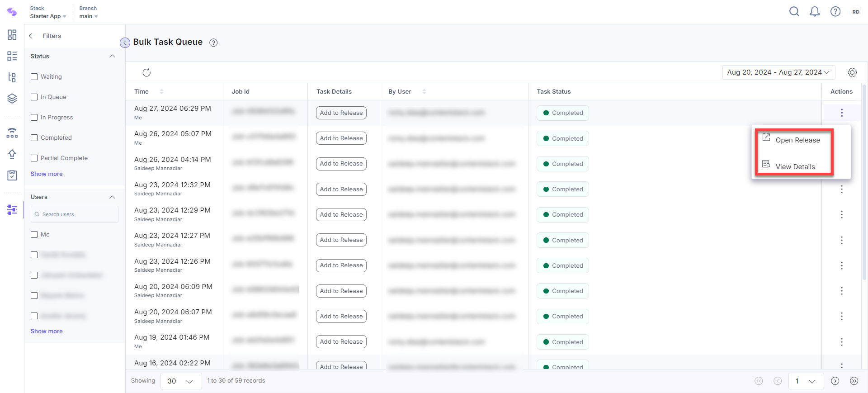868x393 pixels.
Task: Check the In Progress status filter
Action: pyautogui.click(x=34, y=117)
